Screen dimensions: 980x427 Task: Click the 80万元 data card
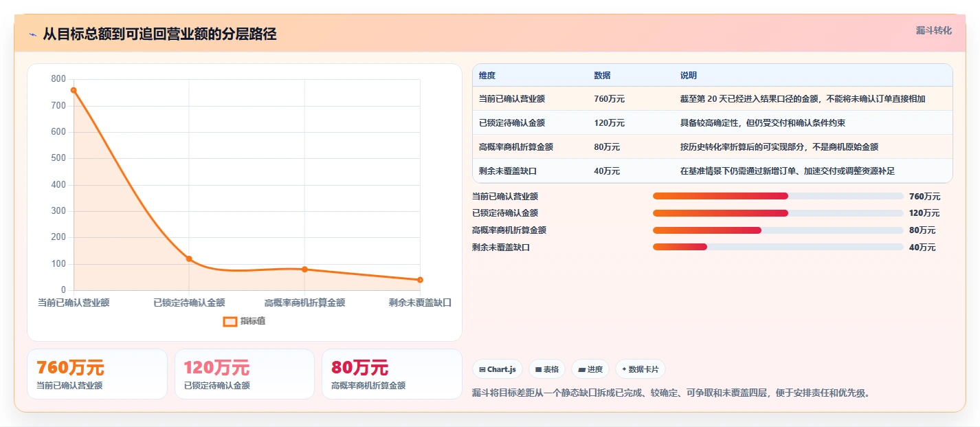pyautogui.click(x=392, y=374)
